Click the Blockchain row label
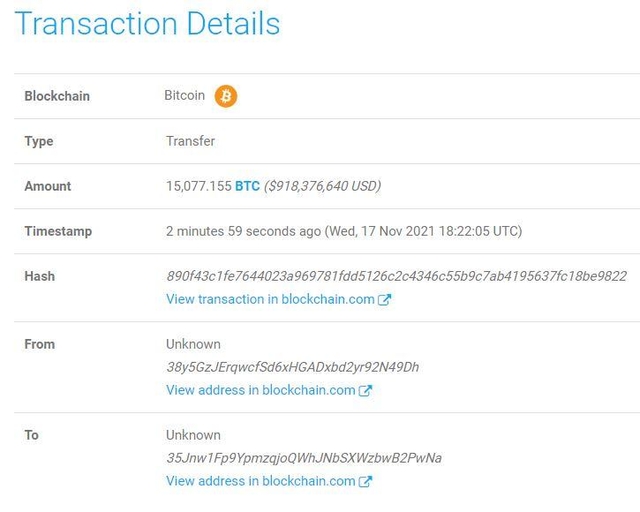The height and width of the screenshot is (512, 640). coord(57,96)
